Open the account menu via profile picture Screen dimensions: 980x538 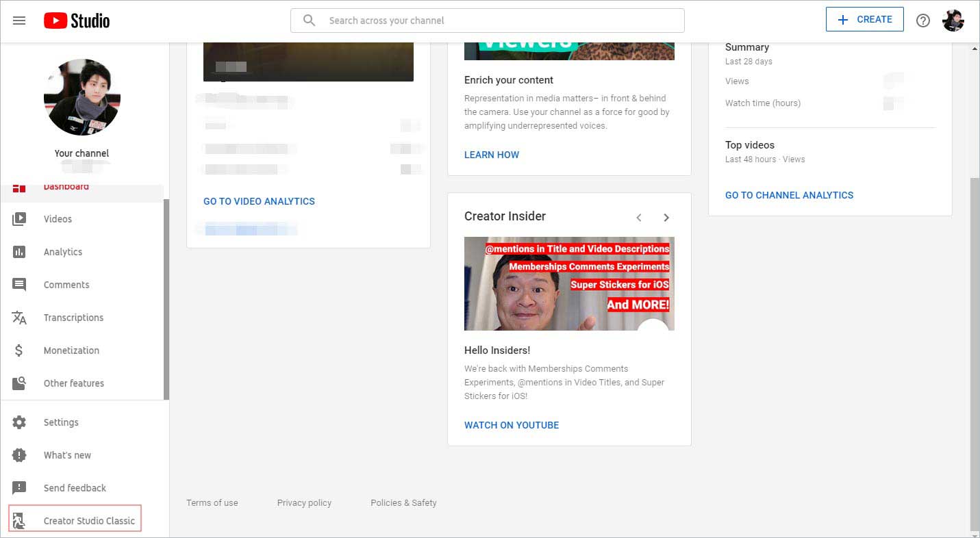955,20
